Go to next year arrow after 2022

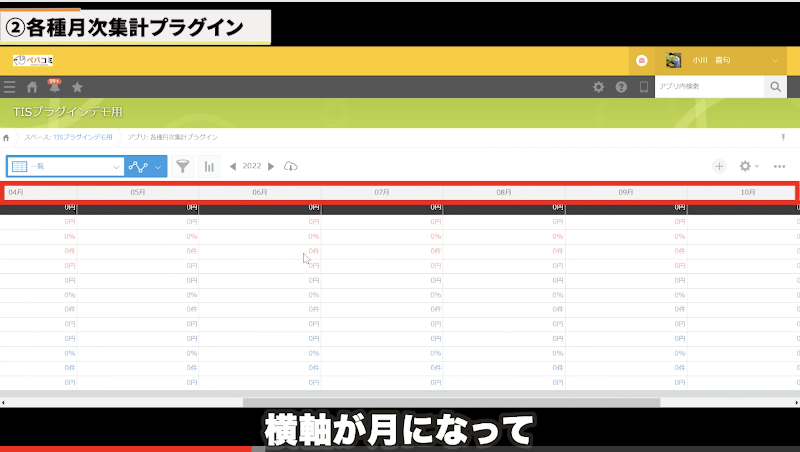coord(271,166)
